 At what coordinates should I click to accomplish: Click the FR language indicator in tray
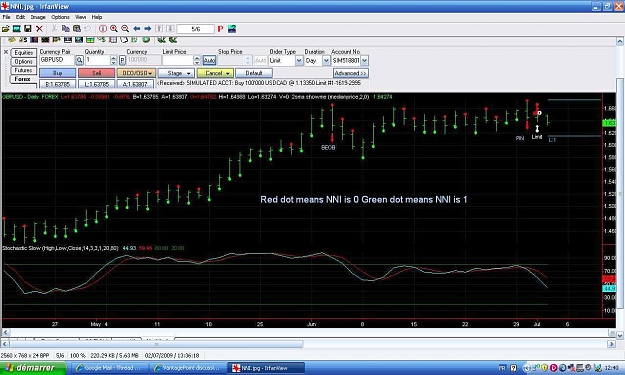pos(502,368)
